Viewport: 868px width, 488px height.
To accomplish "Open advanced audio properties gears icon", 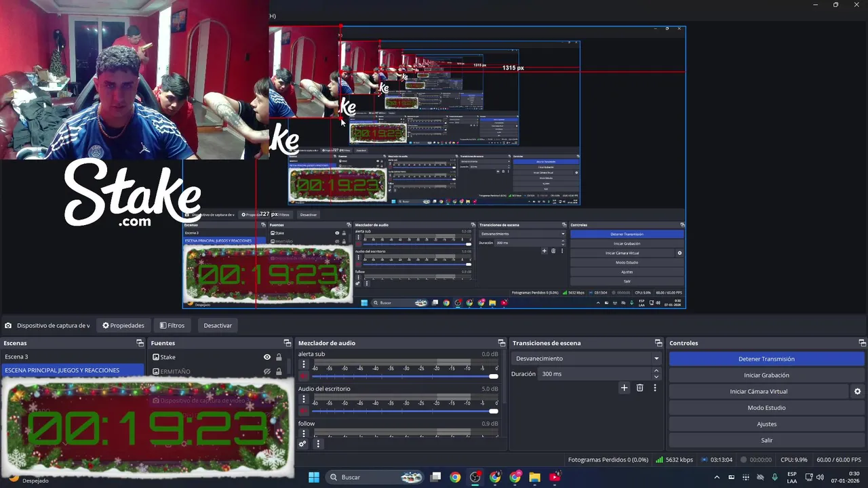I will [302, 444].
